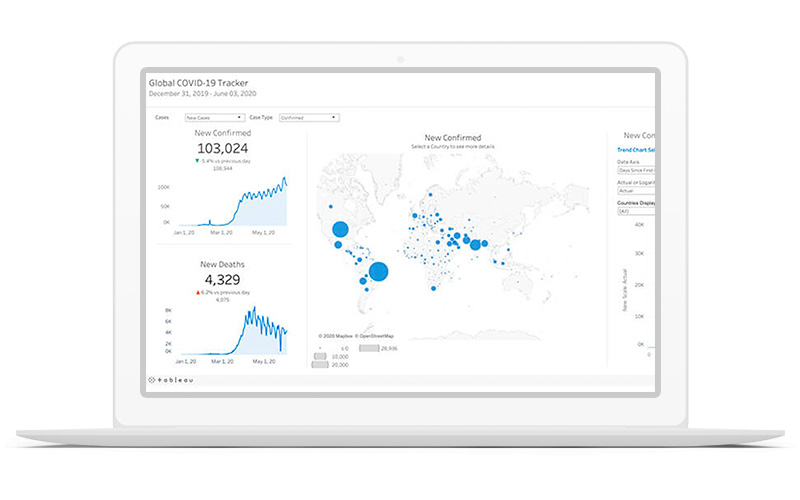800x500 pixels.
Task: Click the 10,000 size legend swatch
Action: point(322,356)
